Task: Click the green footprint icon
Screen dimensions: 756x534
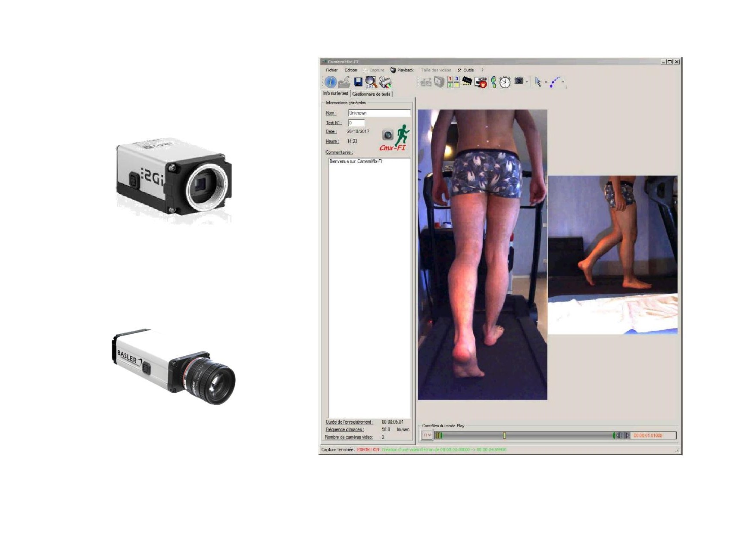Action: pos(494,82)
